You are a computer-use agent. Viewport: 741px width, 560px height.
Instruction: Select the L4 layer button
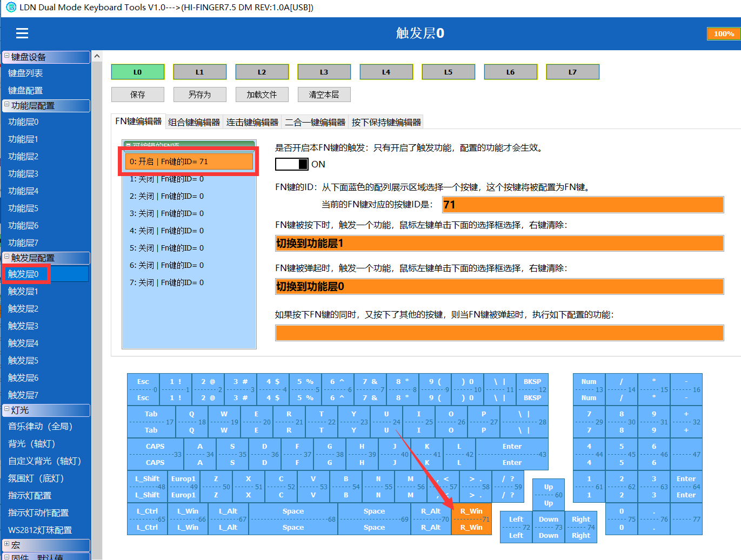click(386, 72)
